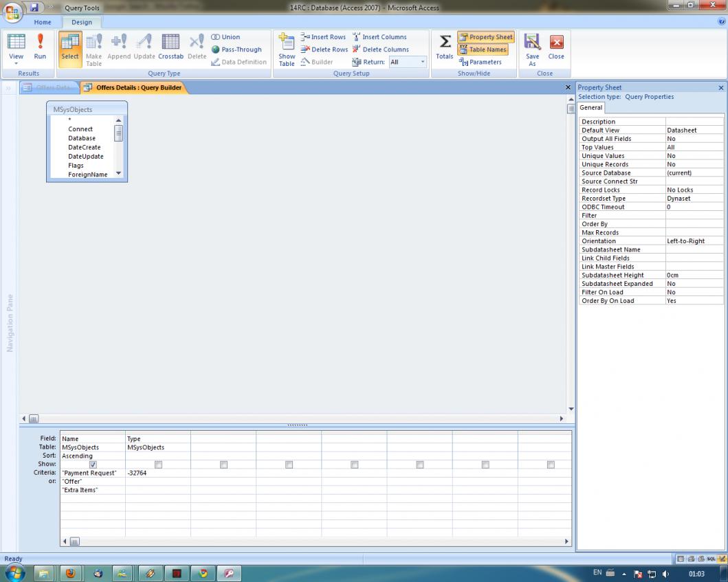
Task: Click the Description property field
Action: tap(694, 122)
